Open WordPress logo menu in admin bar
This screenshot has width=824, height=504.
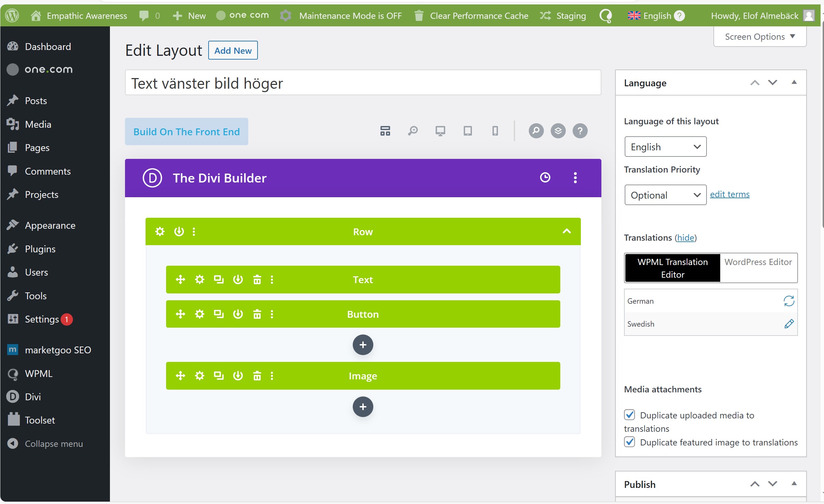pos(12,15)
